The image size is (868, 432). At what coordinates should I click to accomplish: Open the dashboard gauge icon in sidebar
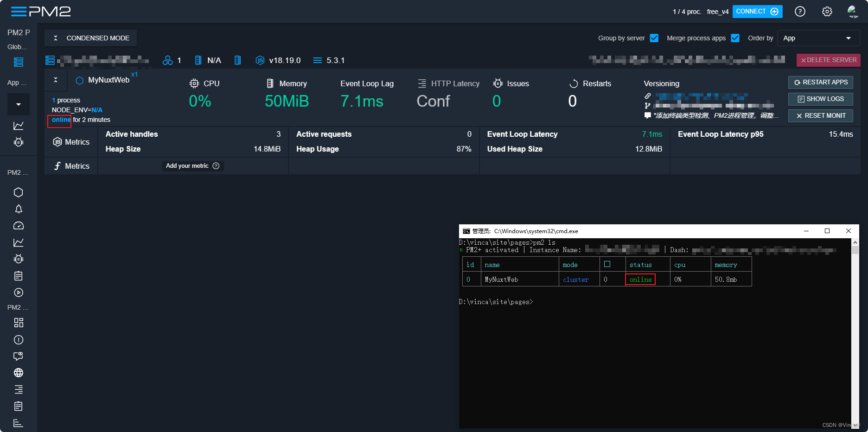(x=19, y=226)
